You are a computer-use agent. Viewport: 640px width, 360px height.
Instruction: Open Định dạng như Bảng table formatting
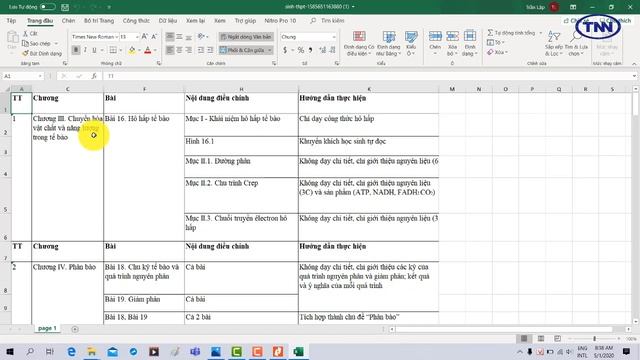pyautogui.click(x=388, y=43)
